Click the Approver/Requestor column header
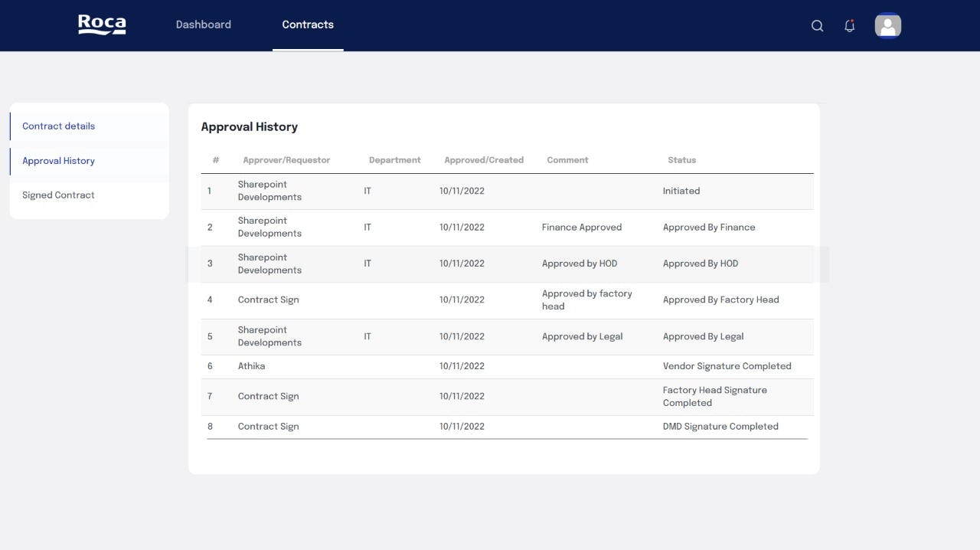 click(x=286, y=159)
